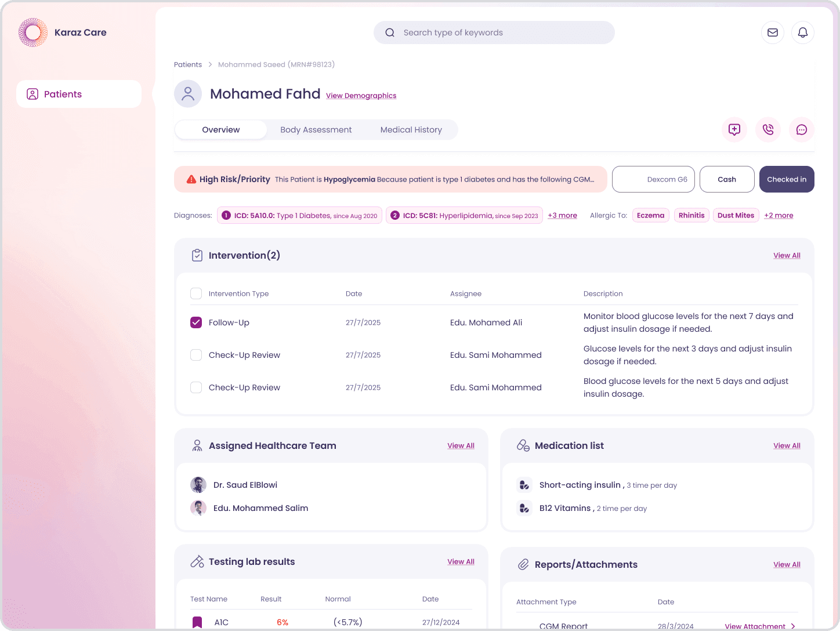The width and height of the screenshot is (840, 631).
Task: View all Testing lab results
Action: click(461, 561)
